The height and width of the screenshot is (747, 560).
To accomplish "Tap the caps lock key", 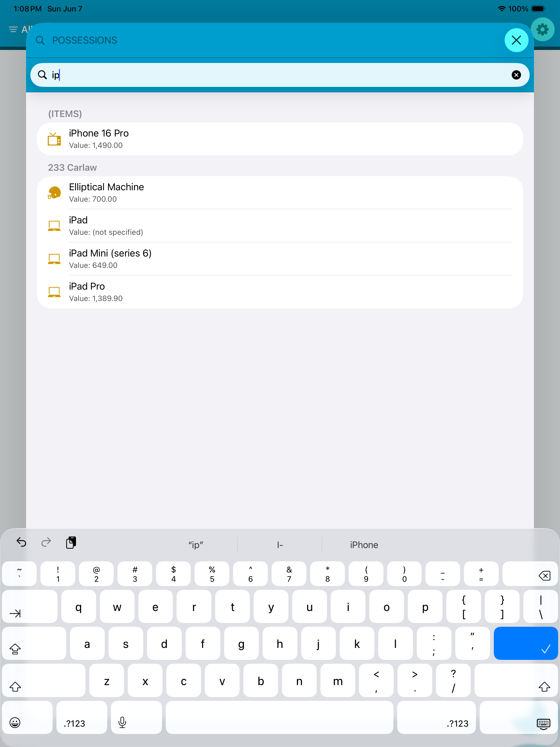I will [x=34, y=643].
